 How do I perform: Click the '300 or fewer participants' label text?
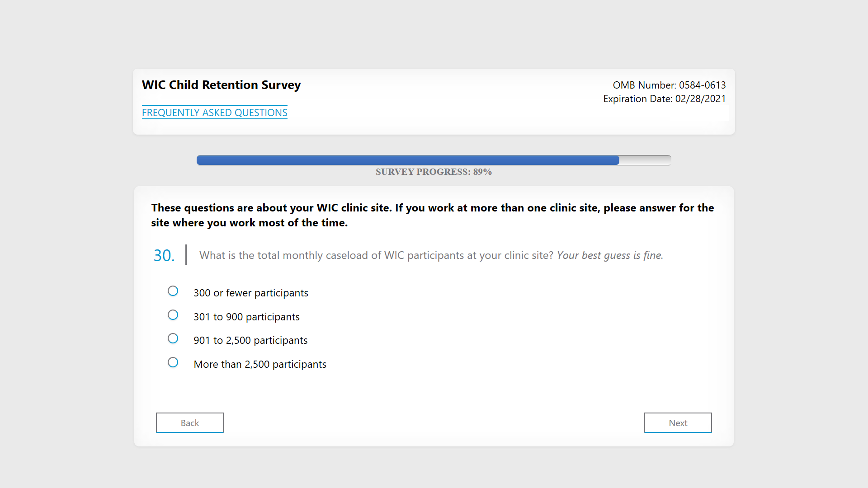click(251, 293)
